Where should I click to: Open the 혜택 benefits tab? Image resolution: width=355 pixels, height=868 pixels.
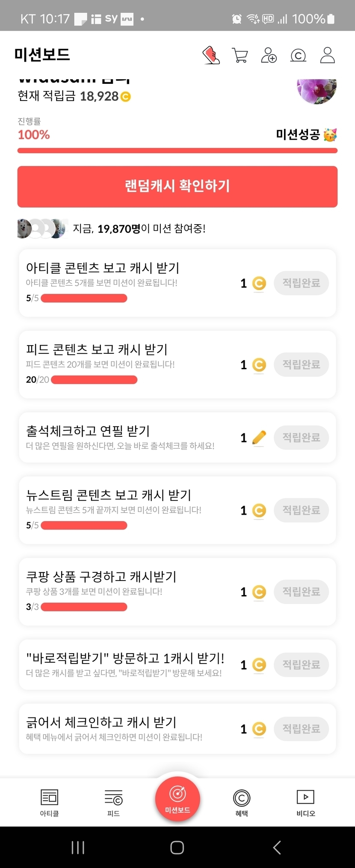point(242,803)
